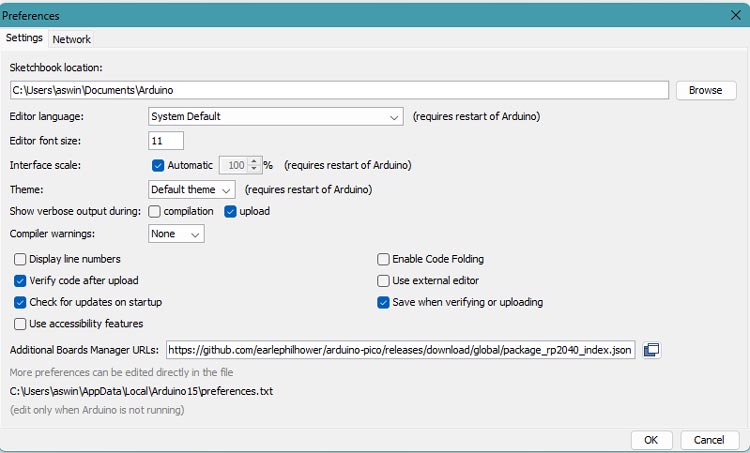Click the 'Sketchbook location:' label

[56, 67]
